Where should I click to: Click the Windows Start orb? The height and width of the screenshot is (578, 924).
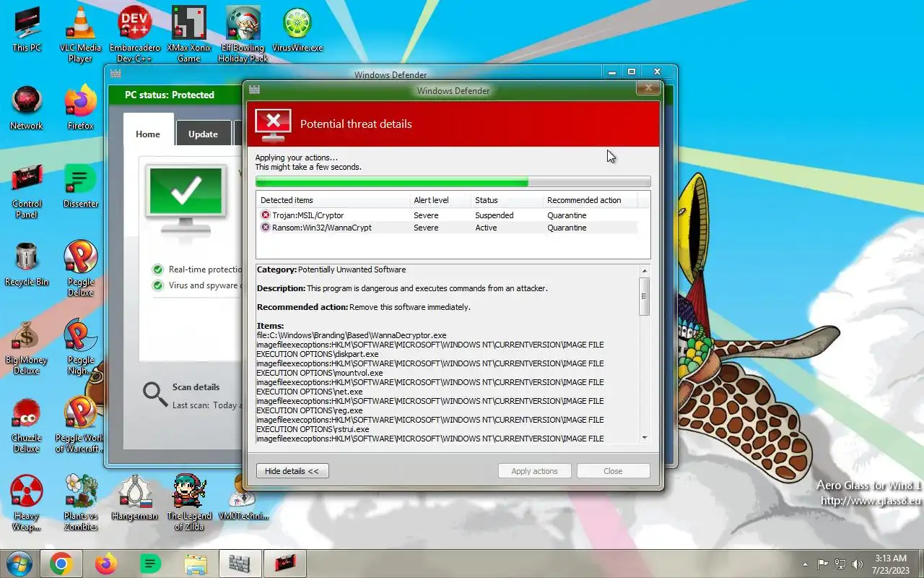pos(19,564)
